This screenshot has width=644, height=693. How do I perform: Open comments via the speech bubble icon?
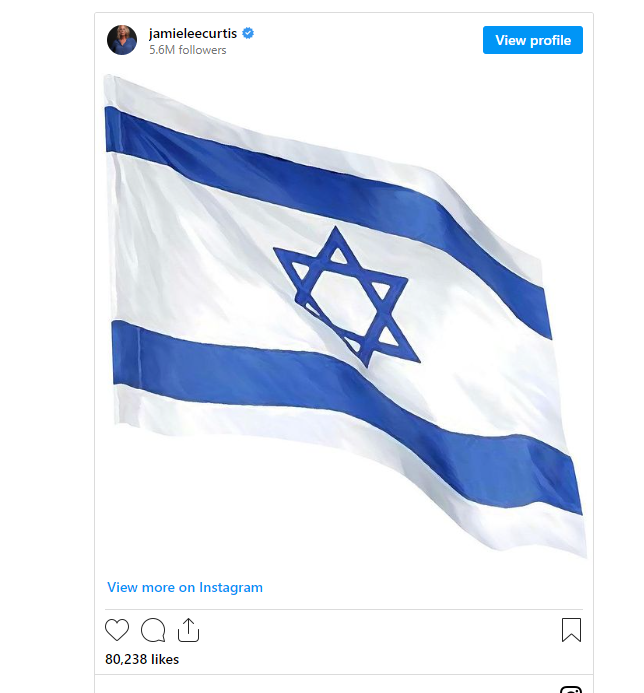[x=153, y=630]
